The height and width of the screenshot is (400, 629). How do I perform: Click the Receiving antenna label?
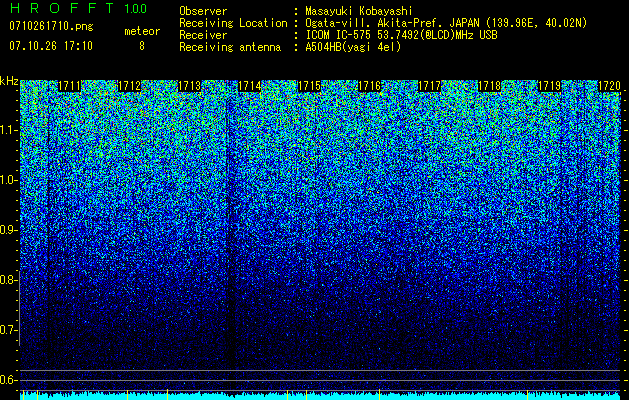click(x=230, y=47)
